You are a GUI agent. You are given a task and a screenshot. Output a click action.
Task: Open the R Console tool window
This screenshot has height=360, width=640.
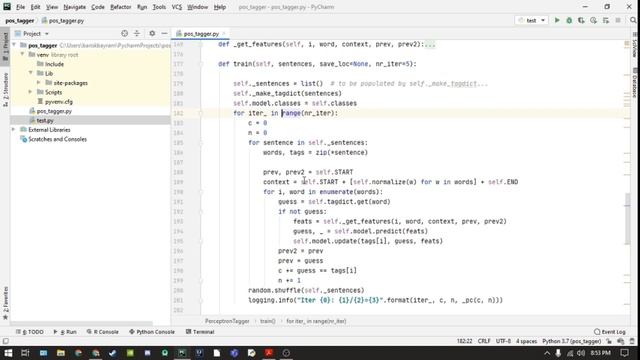(x=103, y=332)
